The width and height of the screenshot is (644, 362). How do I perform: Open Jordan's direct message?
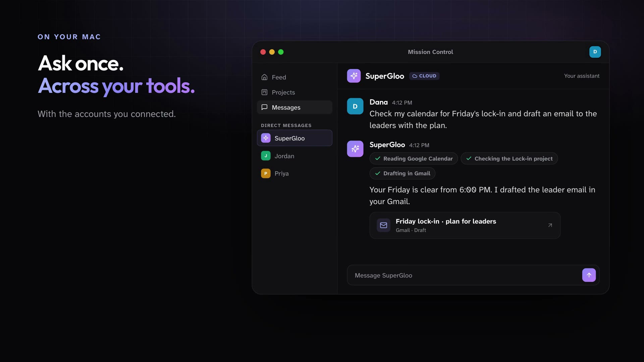pyautogui.click(x=294, y=156)
